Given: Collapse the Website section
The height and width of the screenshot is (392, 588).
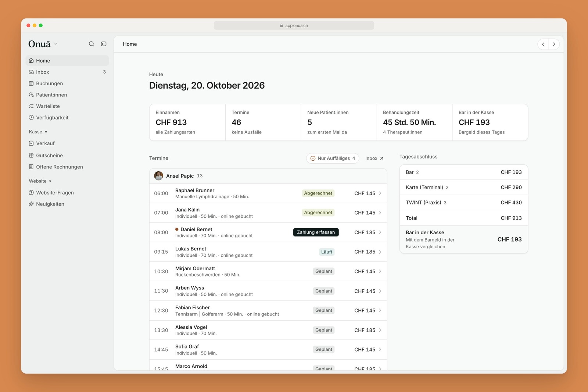Looking at the screenshot, I should [x=40, y=181].
